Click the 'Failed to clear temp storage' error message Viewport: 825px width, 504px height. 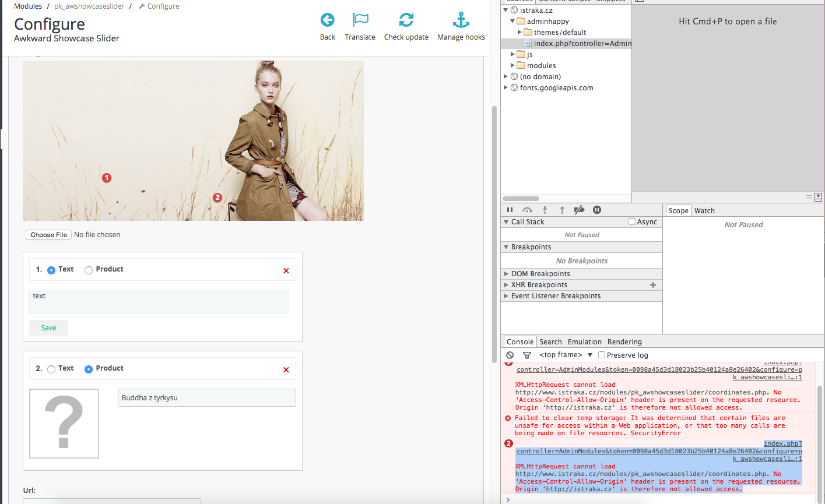pyautogui.click(x=650, y=425)
